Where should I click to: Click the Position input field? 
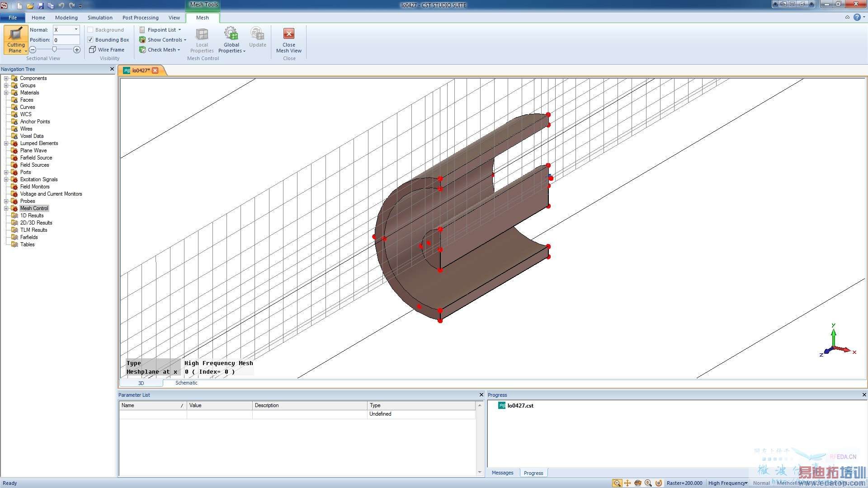(66, 40)
